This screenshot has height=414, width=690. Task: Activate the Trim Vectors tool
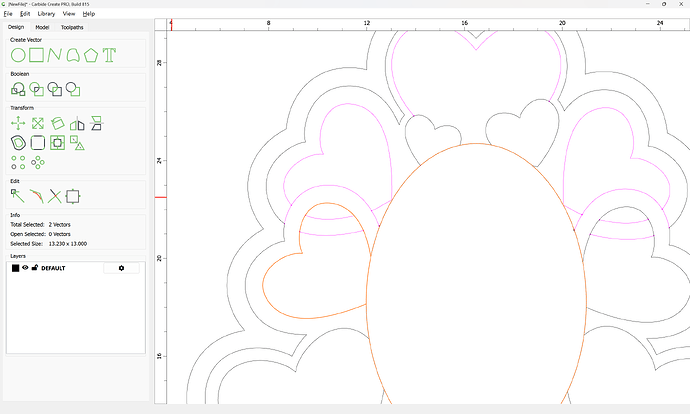(x=55, y=196)
